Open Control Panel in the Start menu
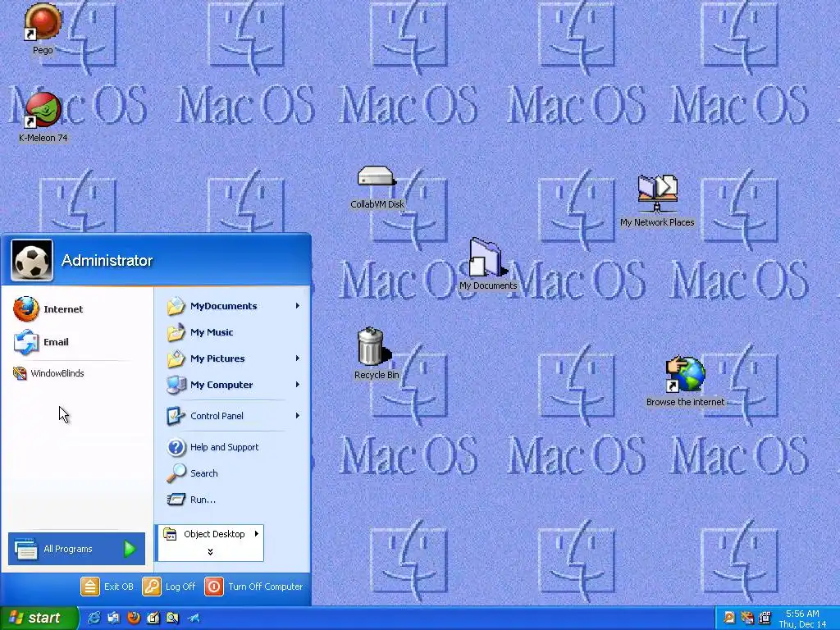Image resolution: width=840 pixels, height=630 pixels. pyautogui.click(x=232, y=416)
